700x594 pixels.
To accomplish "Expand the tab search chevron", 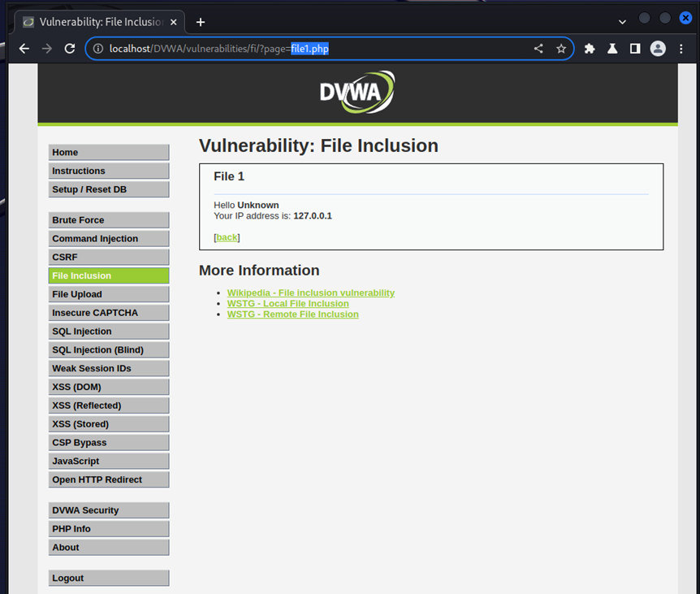I will (622, 22).
